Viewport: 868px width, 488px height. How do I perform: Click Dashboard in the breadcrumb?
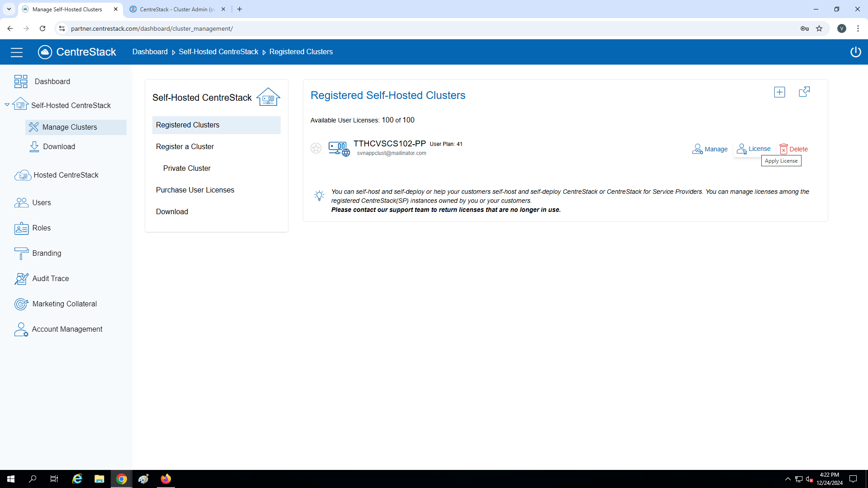click(x=150, y=52)
